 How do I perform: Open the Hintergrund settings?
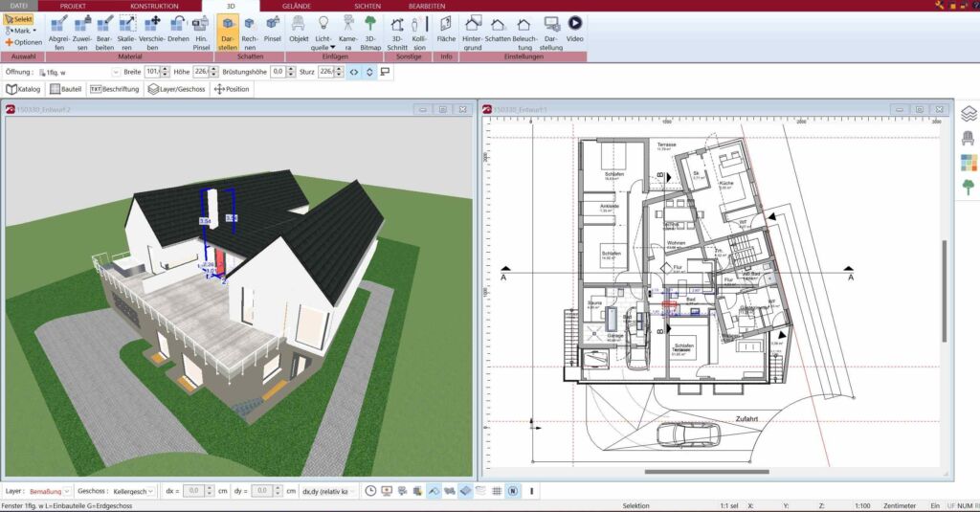[x=473, y=33]
